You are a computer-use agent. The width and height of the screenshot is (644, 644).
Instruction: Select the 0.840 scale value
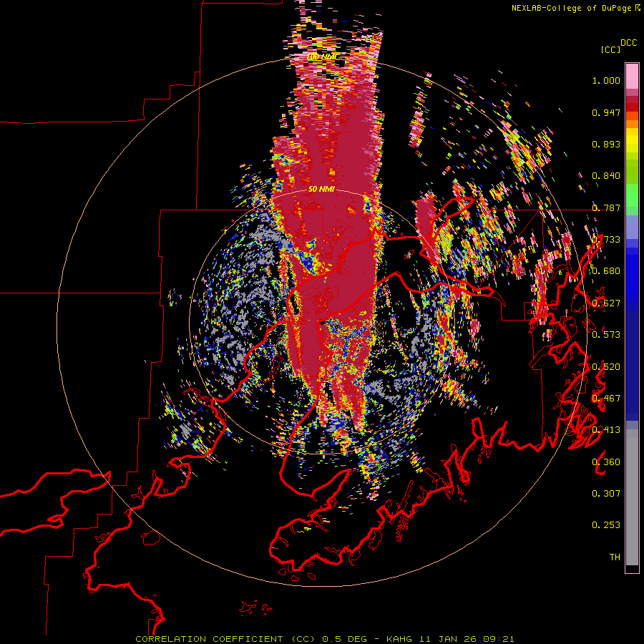[x=606, y=176]
